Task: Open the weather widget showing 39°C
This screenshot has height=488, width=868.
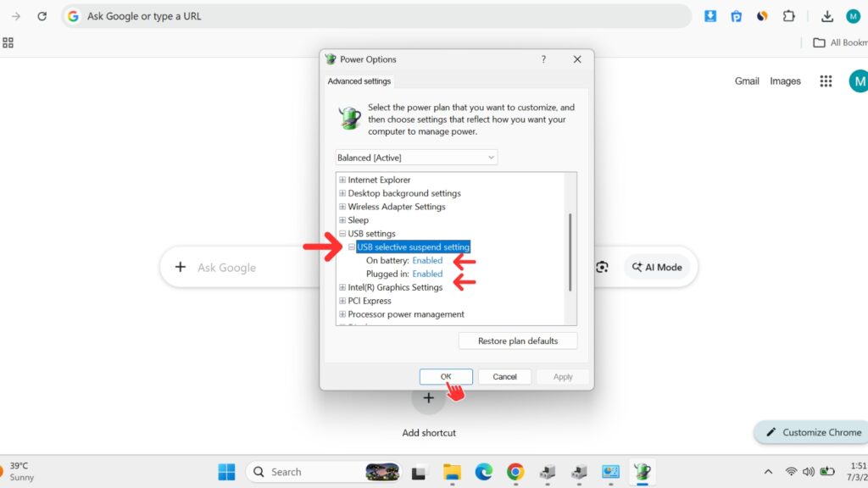Action: click(18, 471)
